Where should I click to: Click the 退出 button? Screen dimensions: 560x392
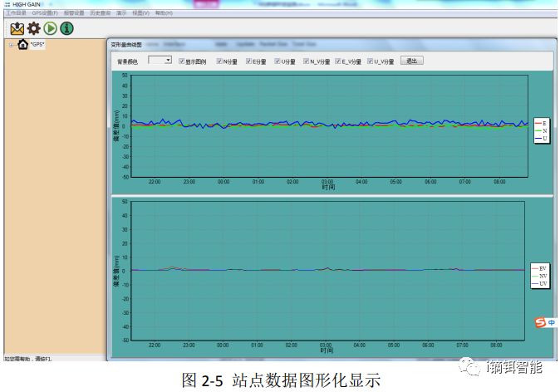click(x=411, y=61)
